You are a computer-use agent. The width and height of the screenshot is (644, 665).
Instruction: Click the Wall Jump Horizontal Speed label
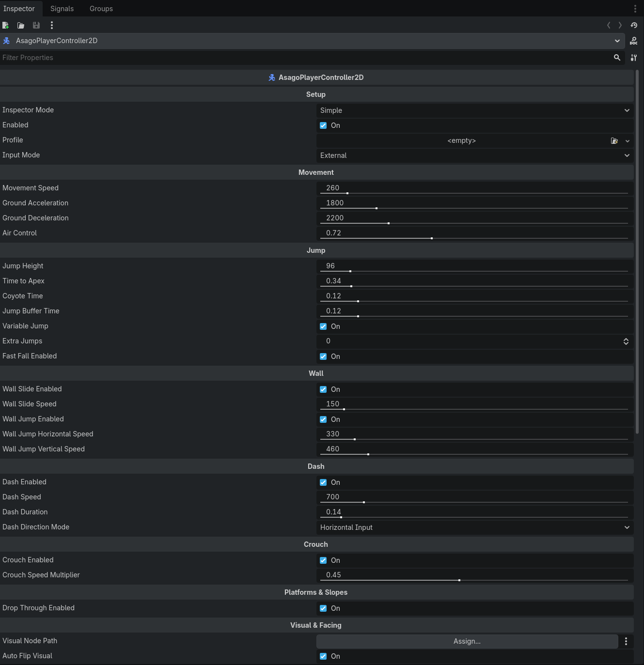tap(48, 434)
